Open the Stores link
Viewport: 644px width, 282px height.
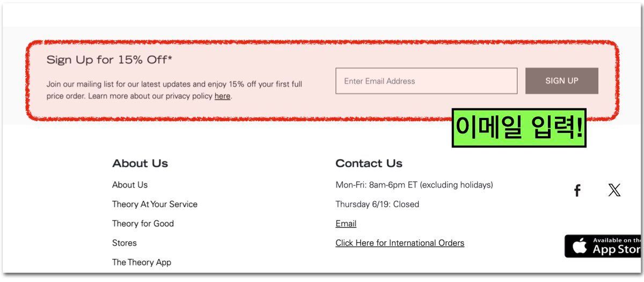pyautogui.click(x=125, y=243)
